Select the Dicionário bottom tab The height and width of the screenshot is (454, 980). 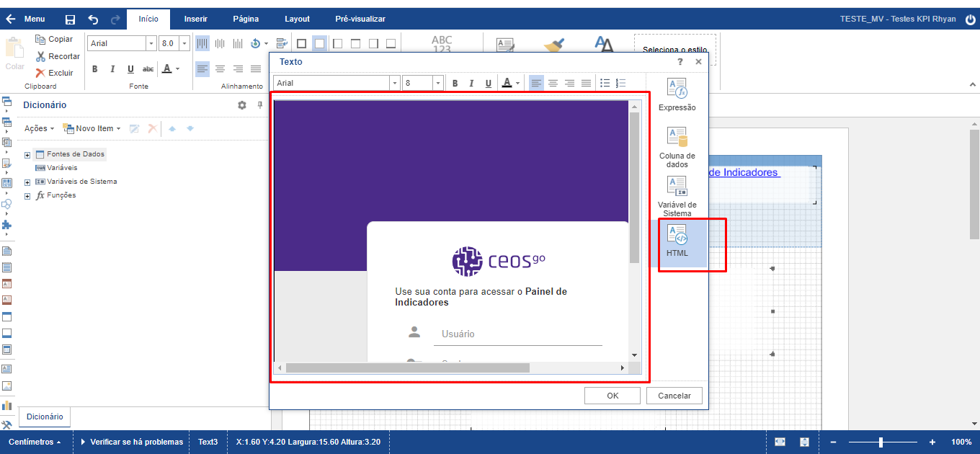45,417
